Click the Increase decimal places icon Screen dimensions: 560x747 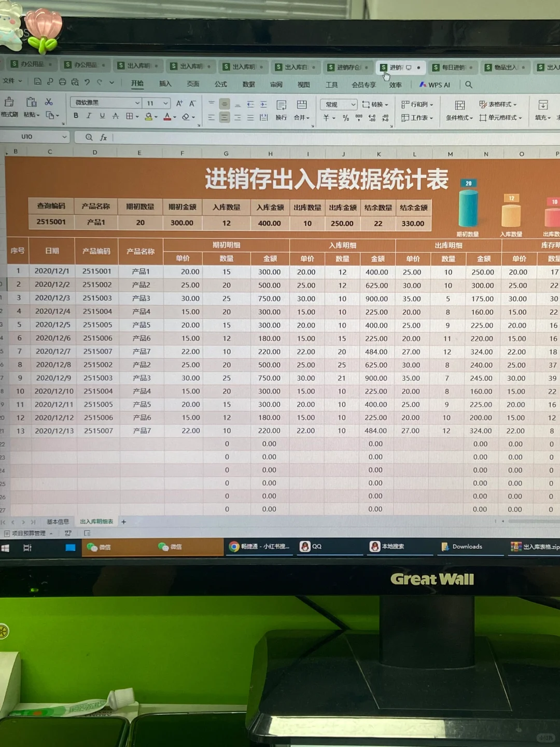pyautogui.click(x=372, y=118)
